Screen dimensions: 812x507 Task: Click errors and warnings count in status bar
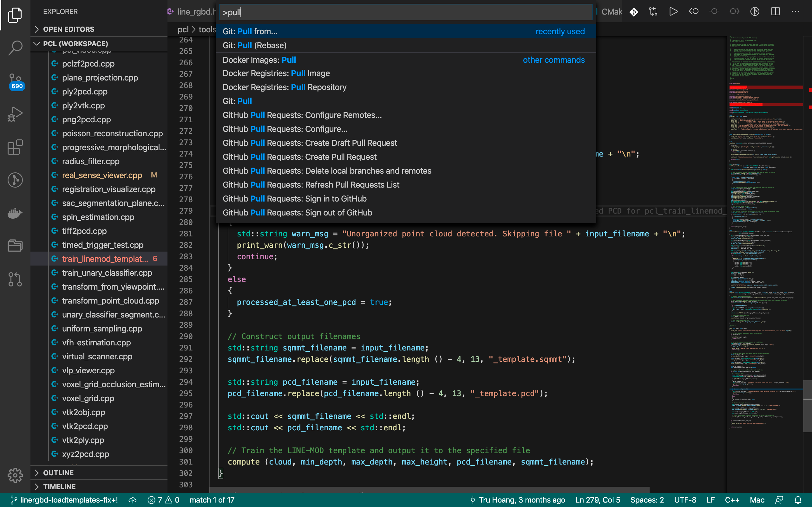(163, 500)
